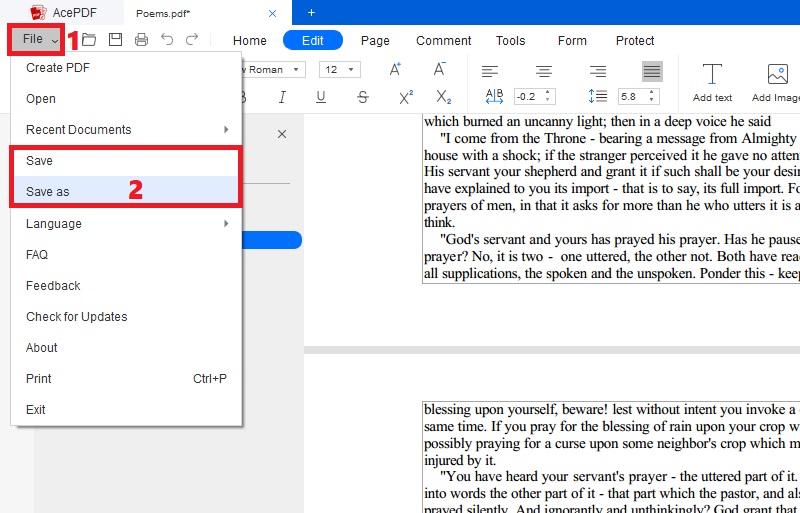Toggle superscript formatting
Viewport: 800px width, 513px height.
pyautogui.click(x=406, y=96)
